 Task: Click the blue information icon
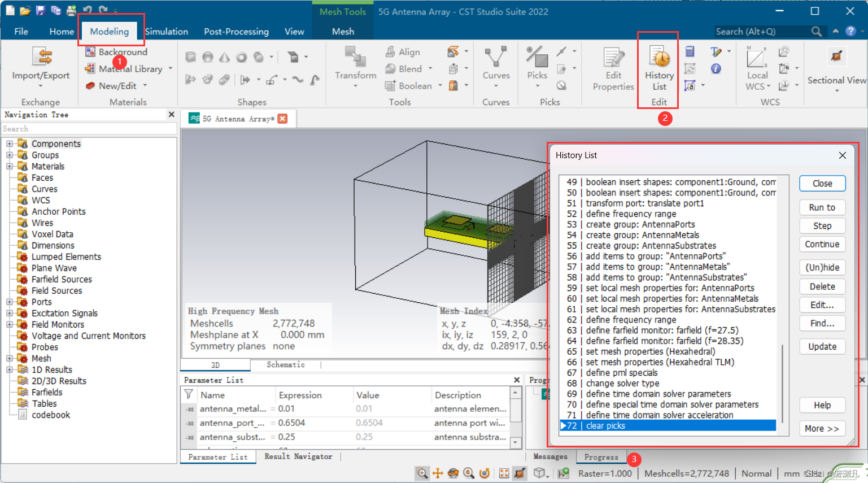716,68
